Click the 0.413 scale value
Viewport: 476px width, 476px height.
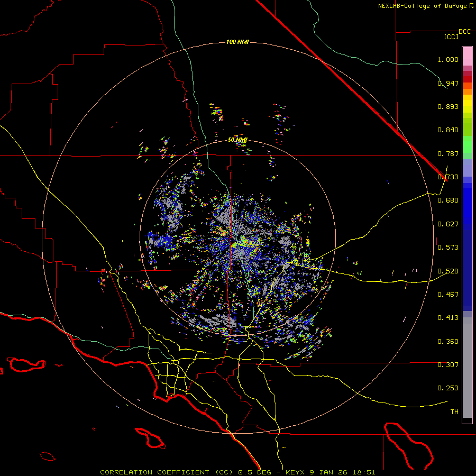pyautogui.click(x=448, y=318)
